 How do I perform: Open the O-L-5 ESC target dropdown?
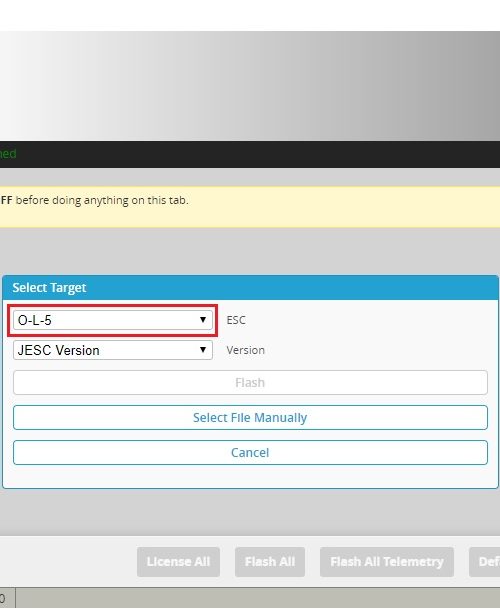(x=113, y=320)
